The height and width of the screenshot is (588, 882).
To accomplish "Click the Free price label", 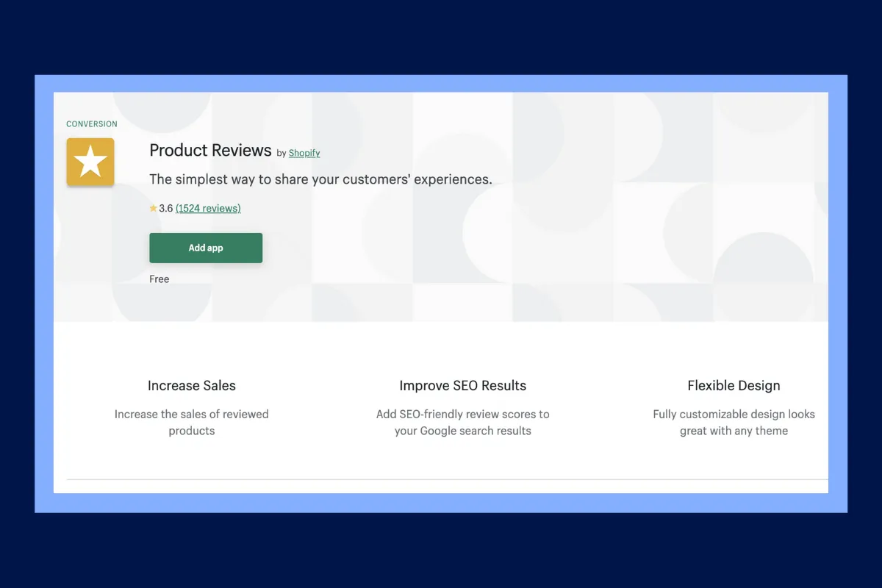I will click(159, 279).
